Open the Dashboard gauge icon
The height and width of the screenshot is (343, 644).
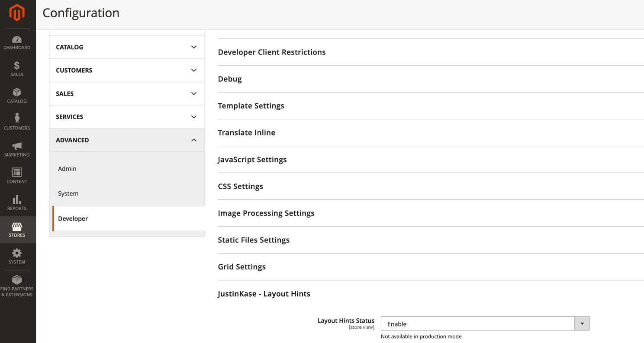point(17,40)
